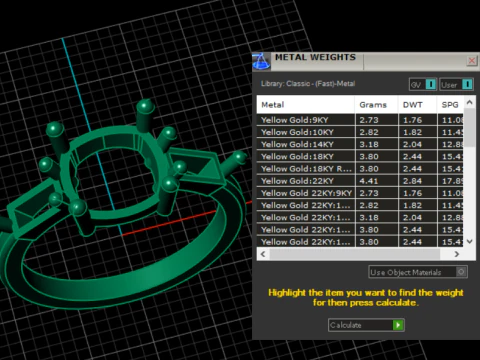Select the Yellow Gold 22KY:9KY row
Viewport: 480px width, 360px height.
click(360, 193)
